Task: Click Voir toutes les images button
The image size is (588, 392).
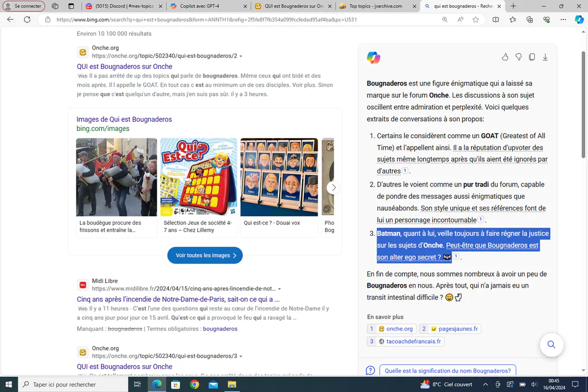Action: coord(205,255)
